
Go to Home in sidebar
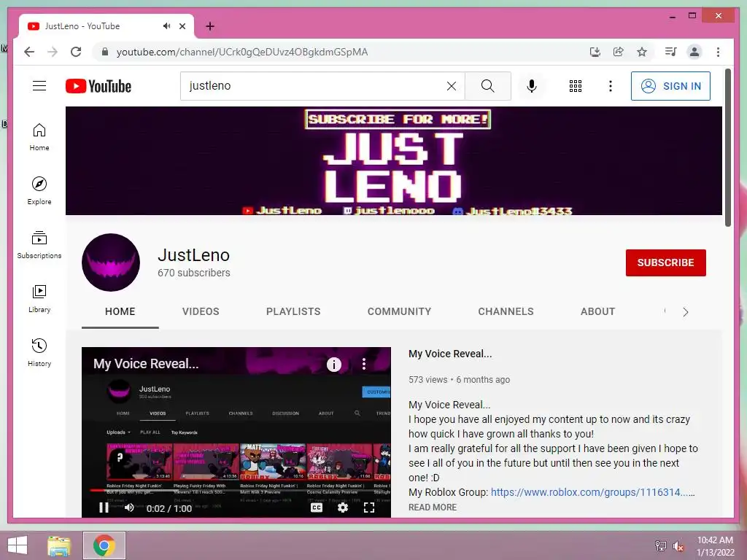[39, 137]
